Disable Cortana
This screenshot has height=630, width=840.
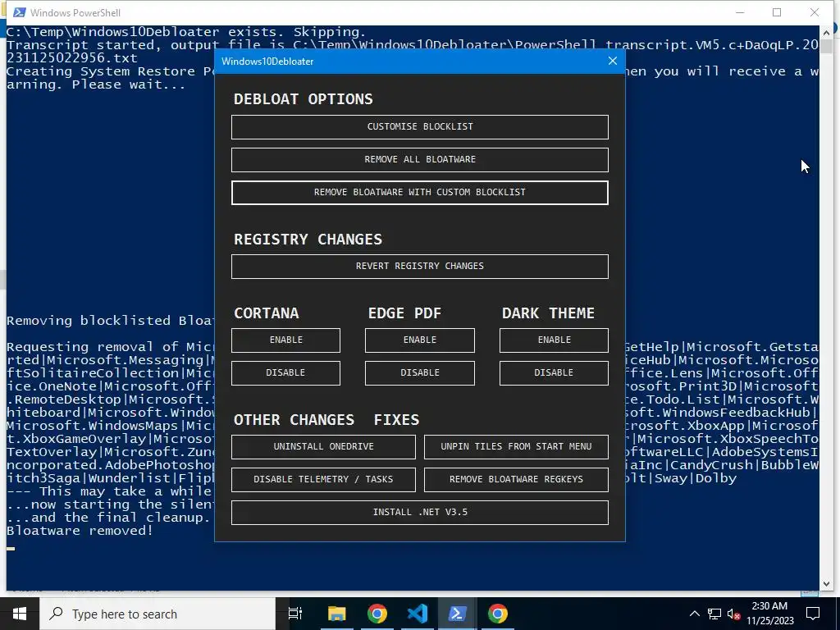285,373
